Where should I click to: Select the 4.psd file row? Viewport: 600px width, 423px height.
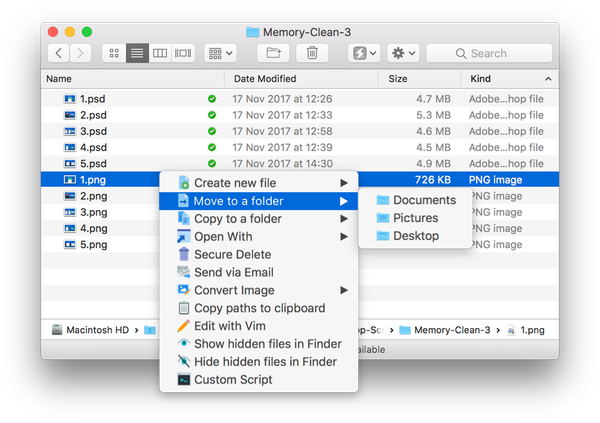tap(300, 147)
